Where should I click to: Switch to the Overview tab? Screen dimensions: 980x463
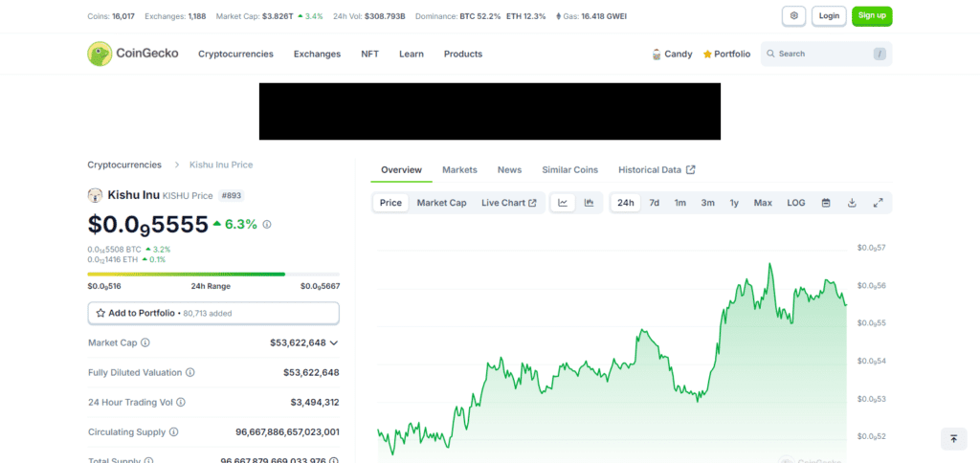(401, 169)
